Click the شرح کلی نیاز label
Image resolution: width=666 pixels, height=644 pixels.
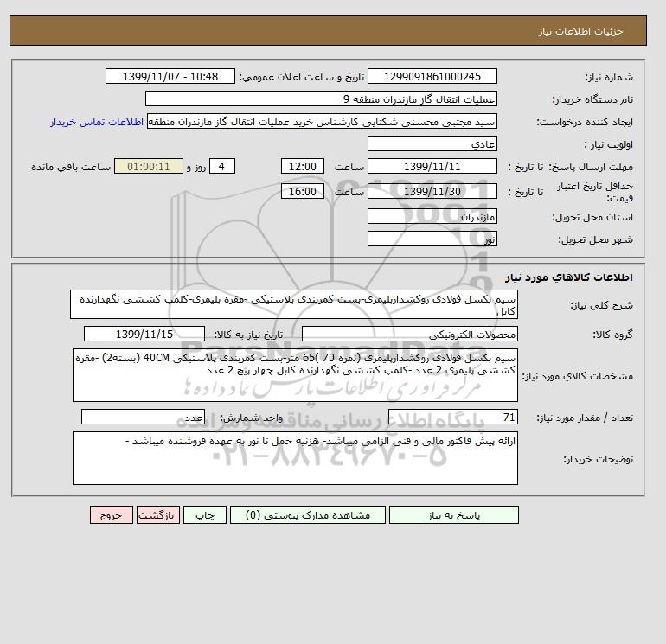tap(601, 305)
